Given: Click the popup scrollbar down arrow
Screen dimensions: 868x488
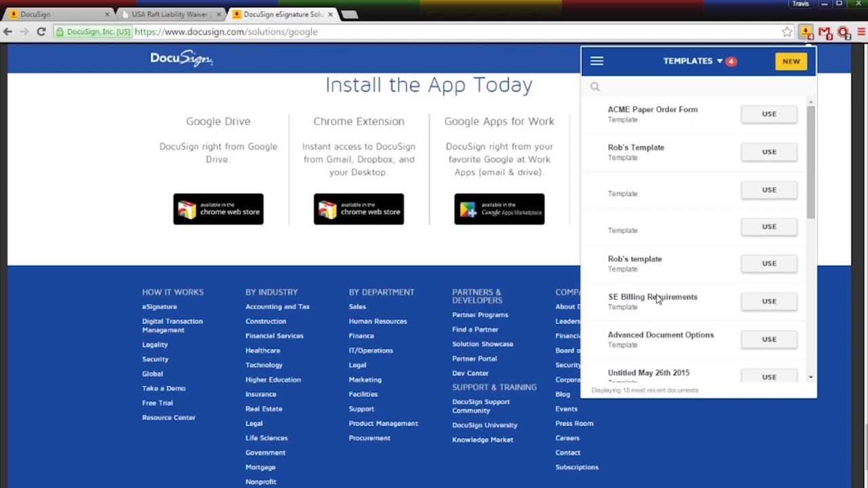Looking at the screenshot, I should (x=811, y=377).
